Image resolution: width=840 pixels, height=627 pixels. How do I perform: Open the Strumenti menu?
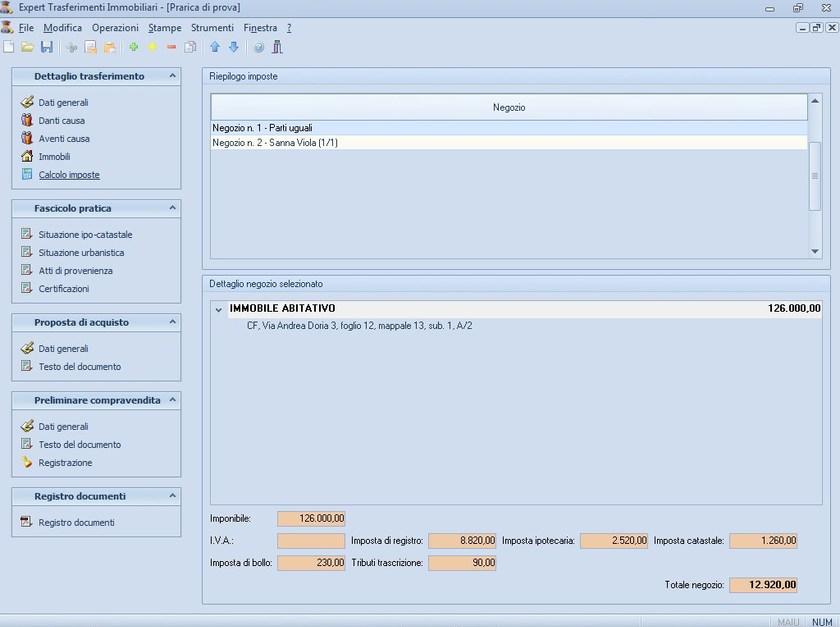click(x=212, y=28)
